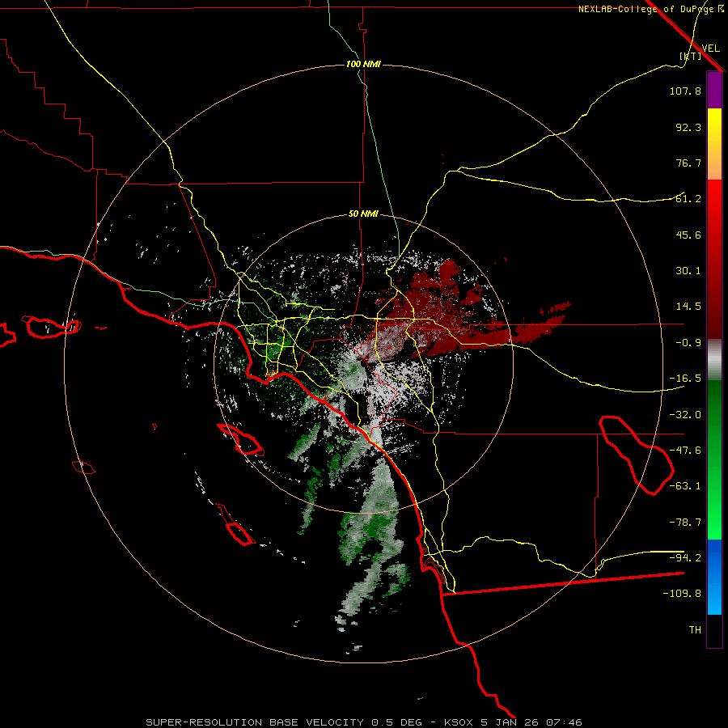Click the -109.8 velocity scale value
728x728 pixels.
tap(682, 594)
